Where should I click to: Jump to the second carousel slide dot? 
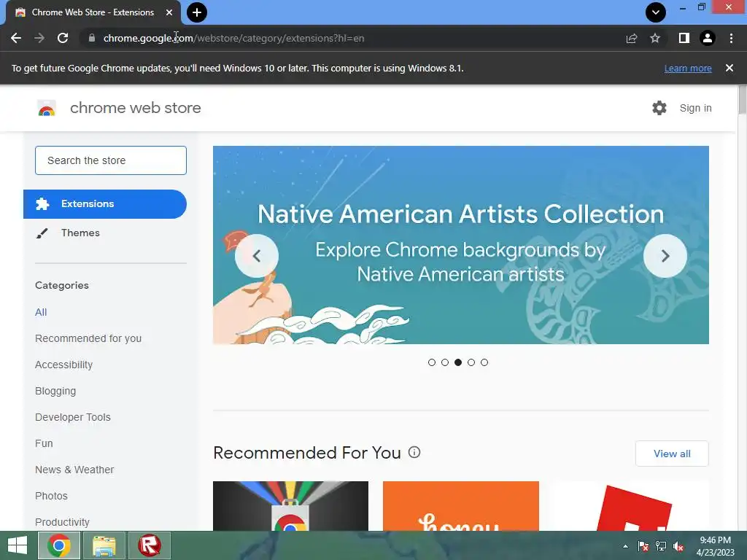click(445, 362)
